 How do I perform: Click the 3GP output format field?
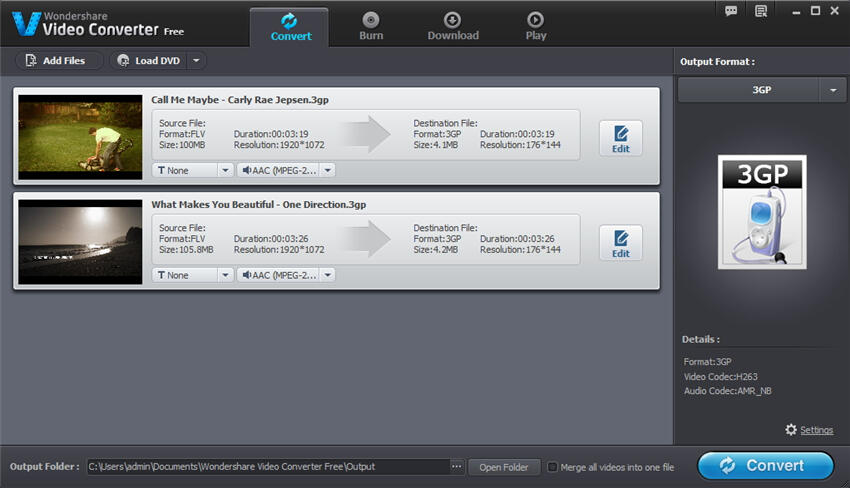(x=748, y=90)
